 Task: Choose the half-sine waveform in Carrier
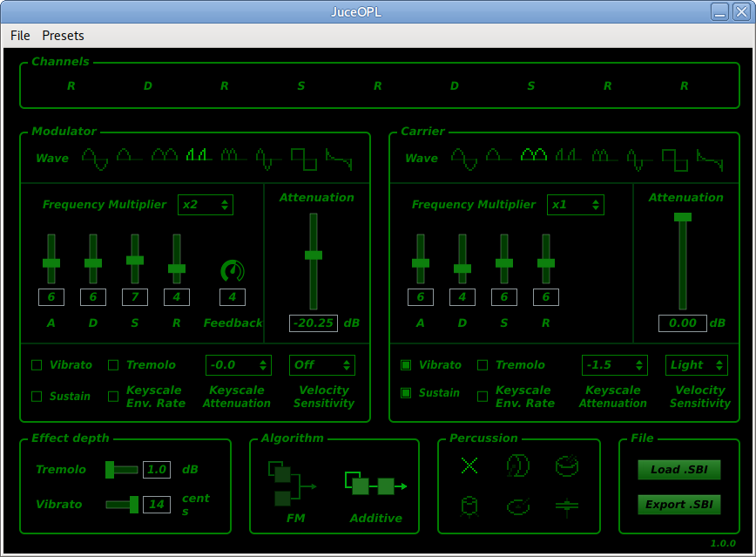pyautogui.click(x=499, y=155)
